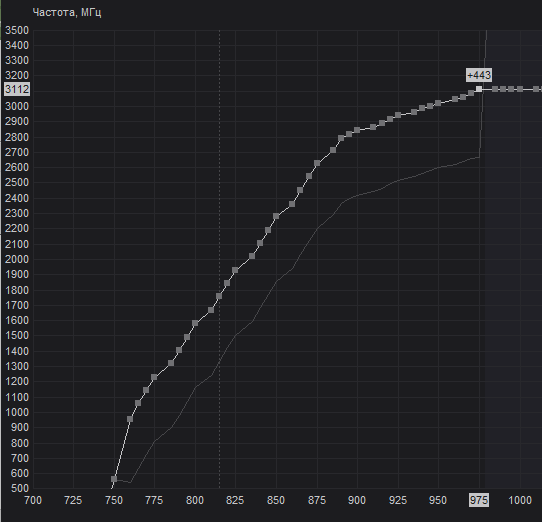Click the 1000 label on the voltage axis
542x522 pixels.
pyautogui.click(x=520, y=500)
